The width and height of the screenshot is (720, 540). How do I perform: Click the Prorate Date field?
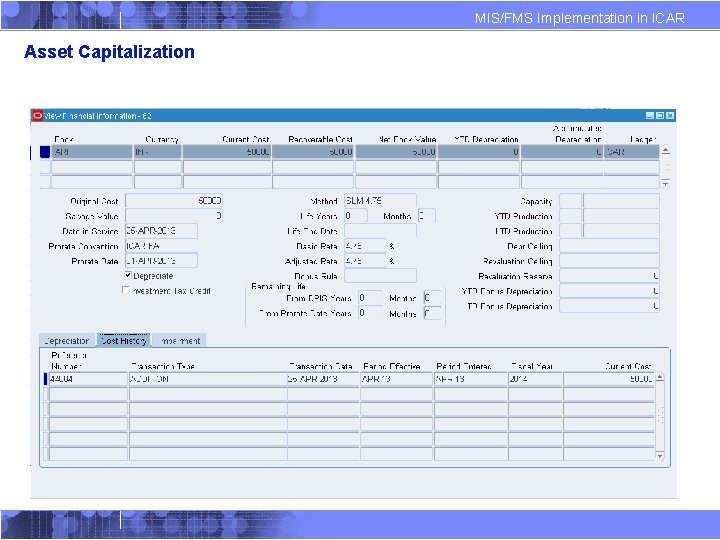point(162,260)
